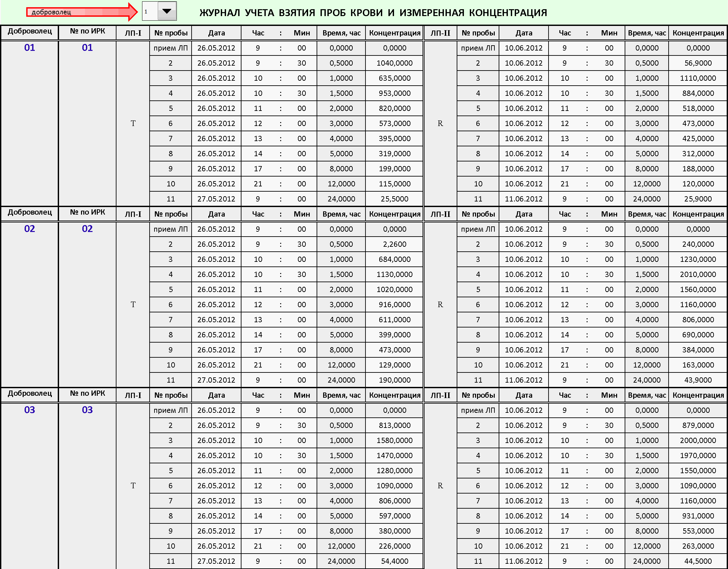728x569 pixels.
Task: Click the journal title ЖУРНАЛ УЧЕТА ВЗЯТИЯ ПРОБ КРОВИ
Action: click(x=373, y=13)
